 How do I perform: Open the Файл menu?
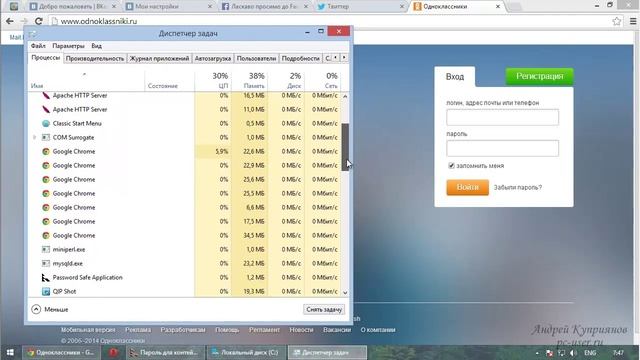(x=38, y=46)
